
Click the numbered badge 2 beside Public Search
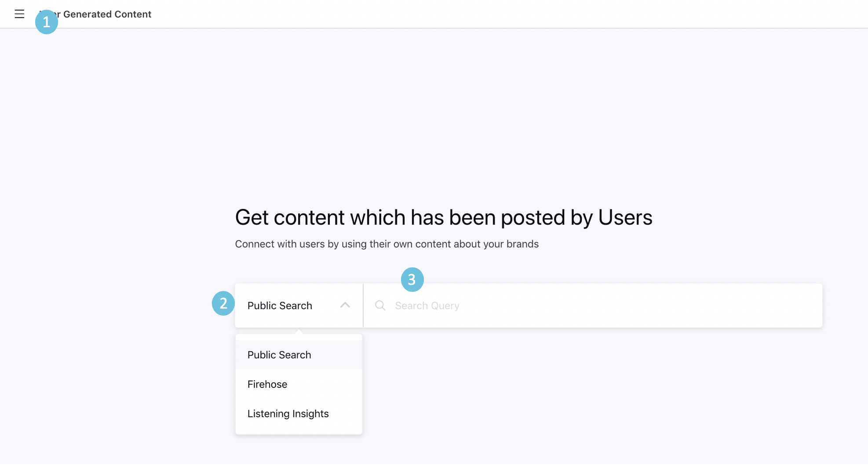click(223, 303)
